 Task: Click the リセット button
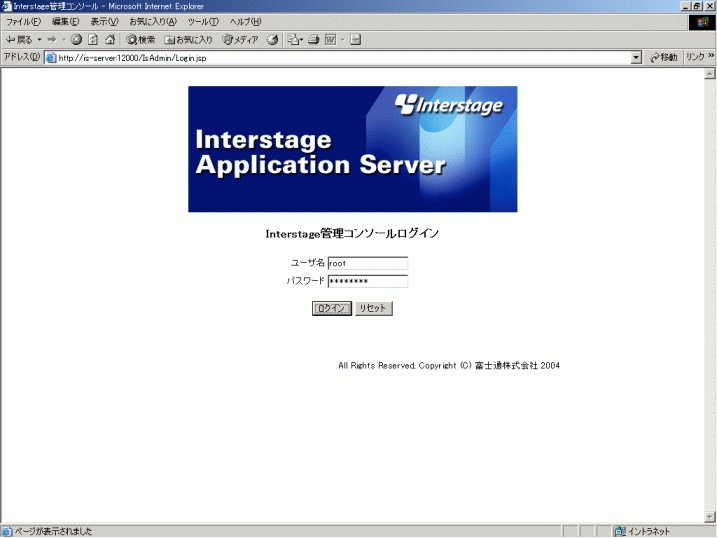374,309
